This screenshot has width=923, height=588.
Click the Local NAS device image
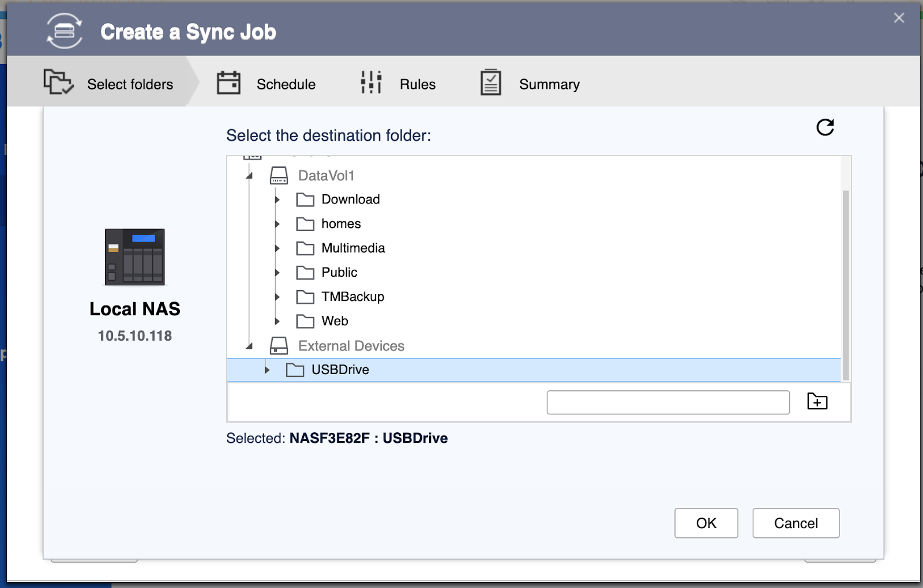click(x=135, y=257)
